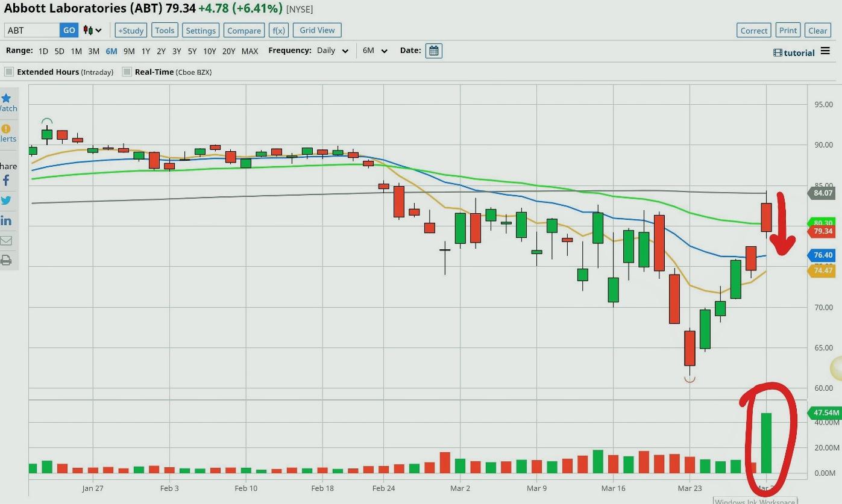Click the sidebar printer icon

(x=6, y=260)
